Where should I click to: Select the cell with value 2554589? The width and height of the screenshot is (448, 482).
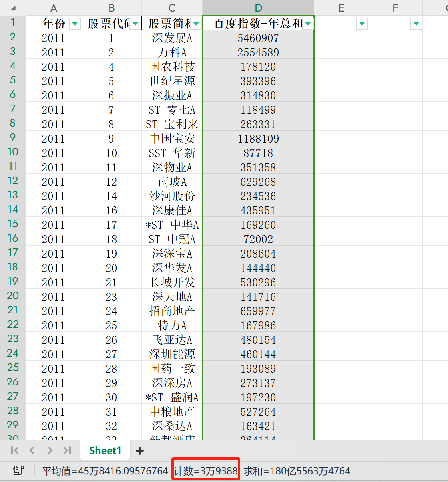pyautogui.click(x=258, y=52)
